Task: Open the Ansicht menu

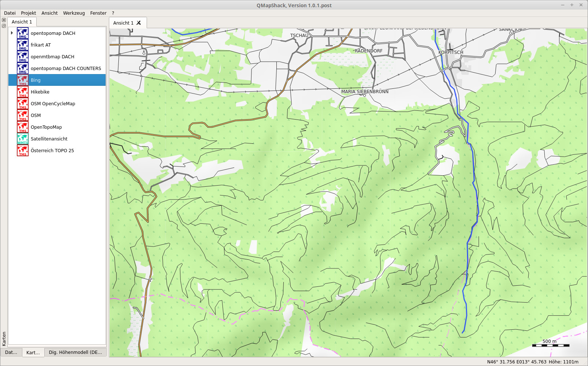Action: point(49,13)
